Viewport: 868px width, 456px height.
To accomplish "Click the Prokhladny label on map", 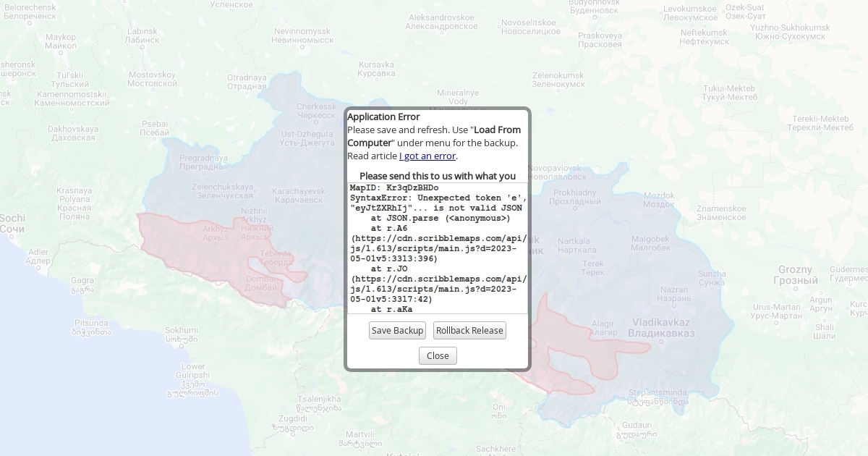I will coord(575,197).
